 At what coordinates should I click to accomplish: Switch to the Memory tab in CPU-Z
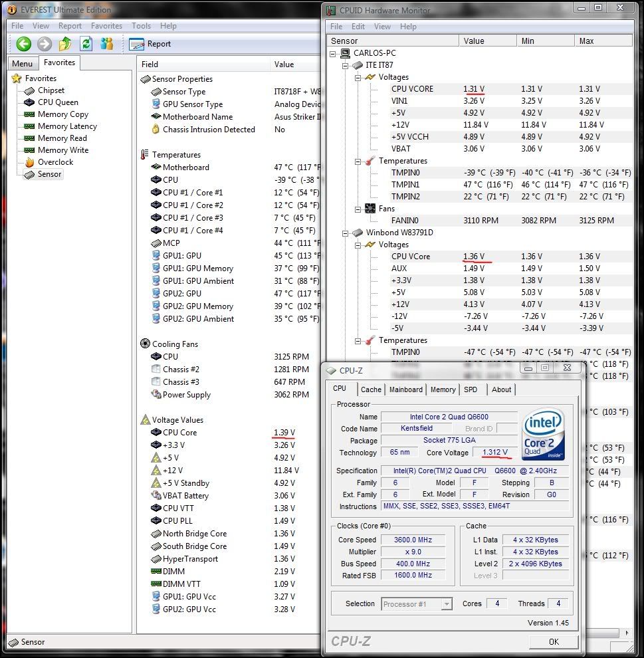click(x=443, y=389)
